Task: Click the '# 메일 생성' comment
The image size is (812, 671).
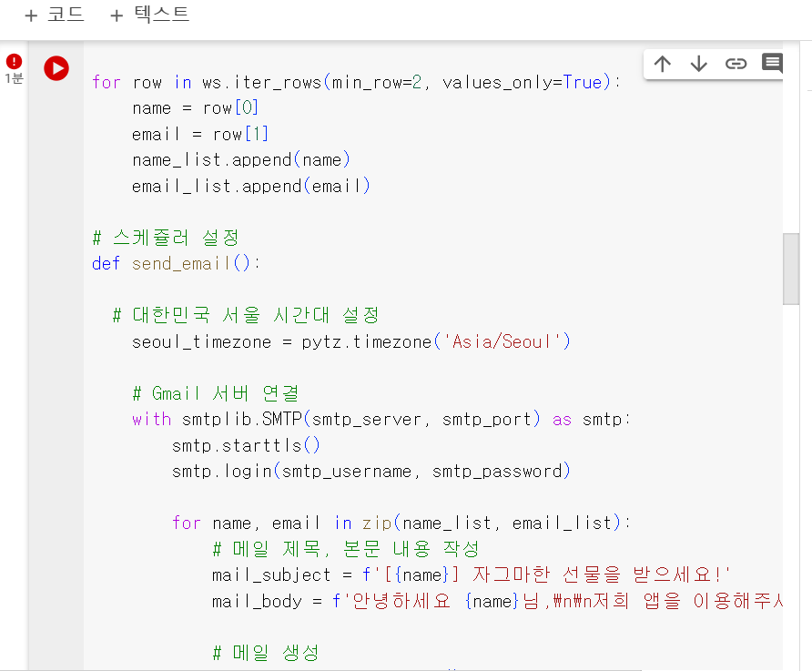Action: tap(266, 653)
